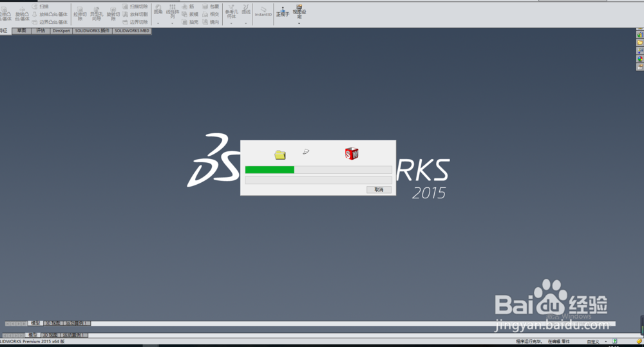Select the 筋 rib tool
Viewport: 644px width, 347px height.
[x=189, y=6]
